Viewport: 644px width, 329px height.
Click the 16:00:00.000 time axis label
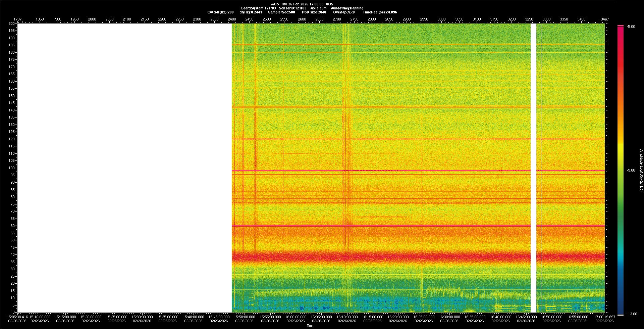pyautogui.click(x=296, y=317)
